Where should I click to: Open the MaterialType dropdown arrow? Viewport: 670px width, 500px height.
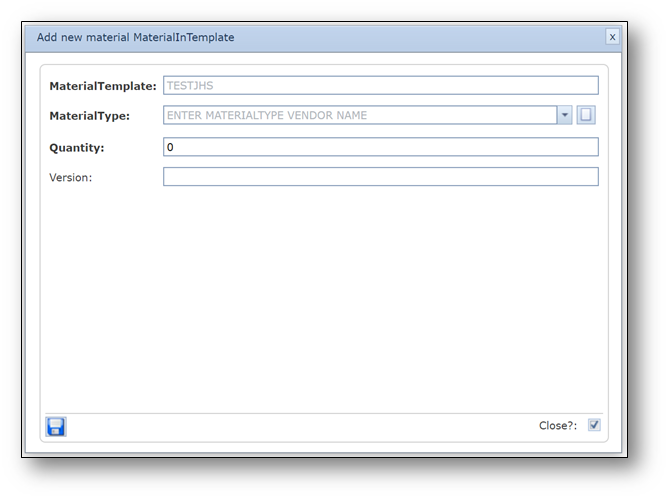click(x=564, y=115)
